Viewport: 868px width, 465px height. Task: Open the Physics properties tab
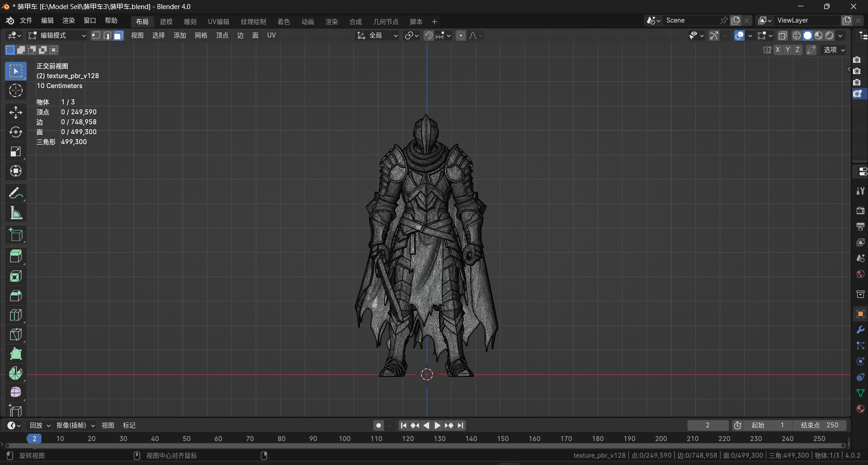860,362
